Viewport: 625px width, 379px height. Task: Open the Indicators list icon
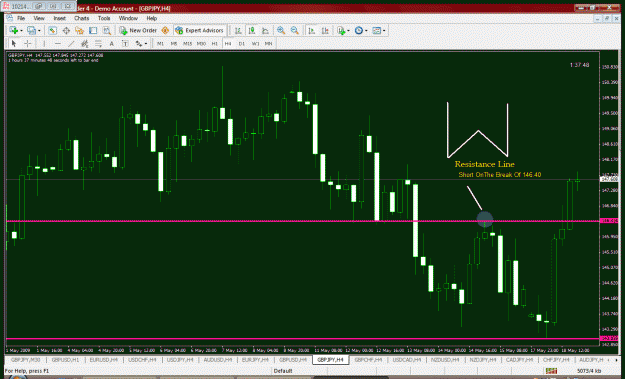(x=341, y=30)
